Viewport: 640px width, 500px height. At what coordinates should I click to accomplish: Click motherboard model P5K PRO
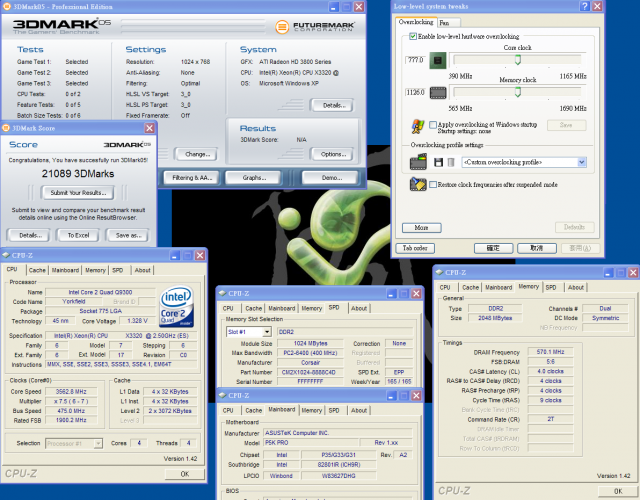pyautogui.click(x=311, y=442)
